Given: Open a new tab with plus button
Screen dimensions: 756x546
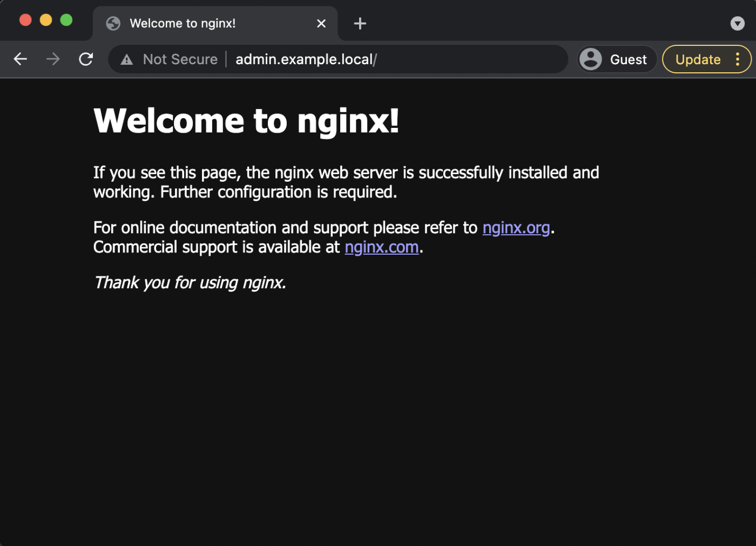Looking at the screenshot, I should coord(360,23).
